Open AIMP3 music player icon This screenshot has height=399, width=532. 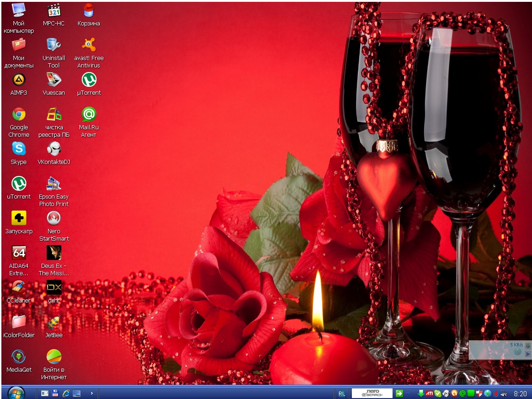click(18, 80)
